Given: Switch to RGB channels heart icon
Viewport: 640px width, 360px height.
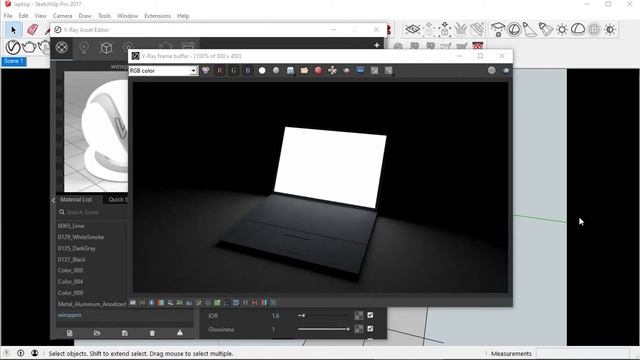Looking at the screenshot, I should pos(206,71).
